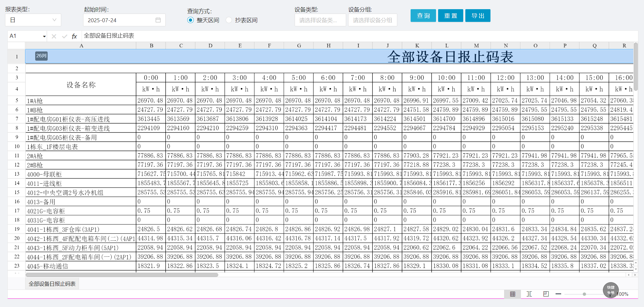644x307 pixels.
Task: Select the 抄表区间 radio button
Action: (229, 20)
